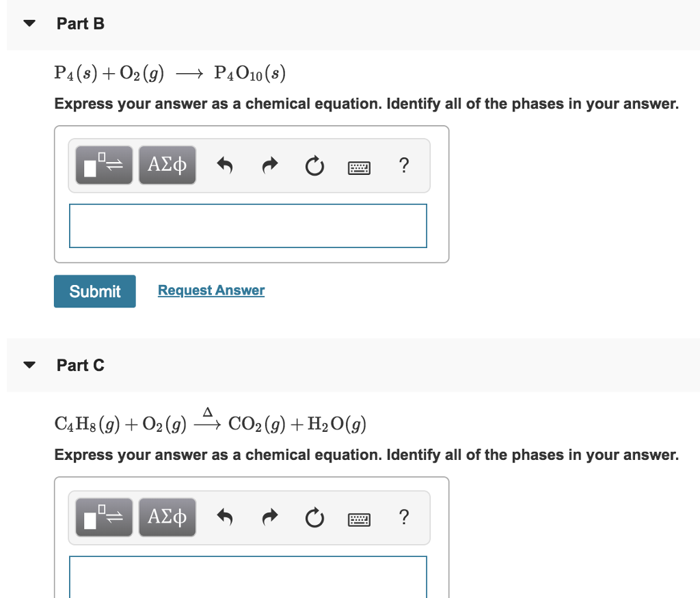Select the equation template tool in Part C

coord(103,517)
